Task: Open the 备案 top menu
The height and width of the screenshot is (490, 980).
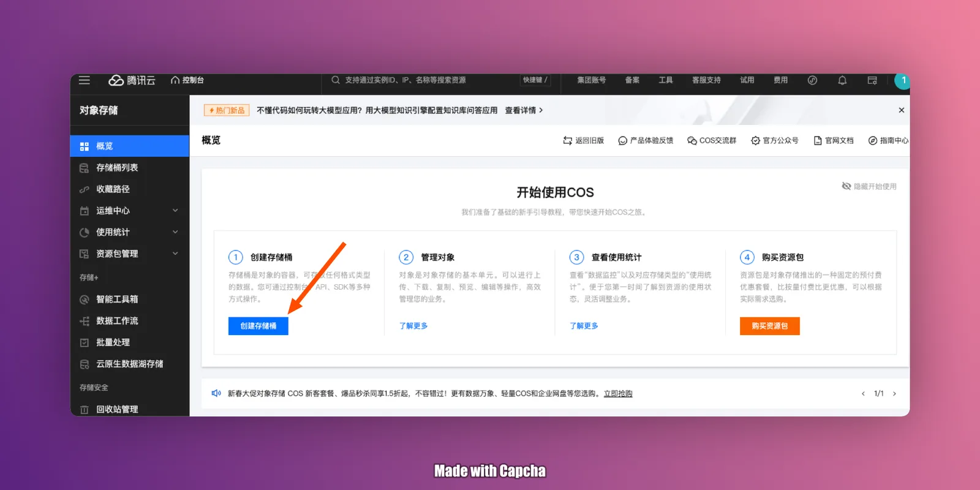Action: pyautogui.click(x=632, y=80)
